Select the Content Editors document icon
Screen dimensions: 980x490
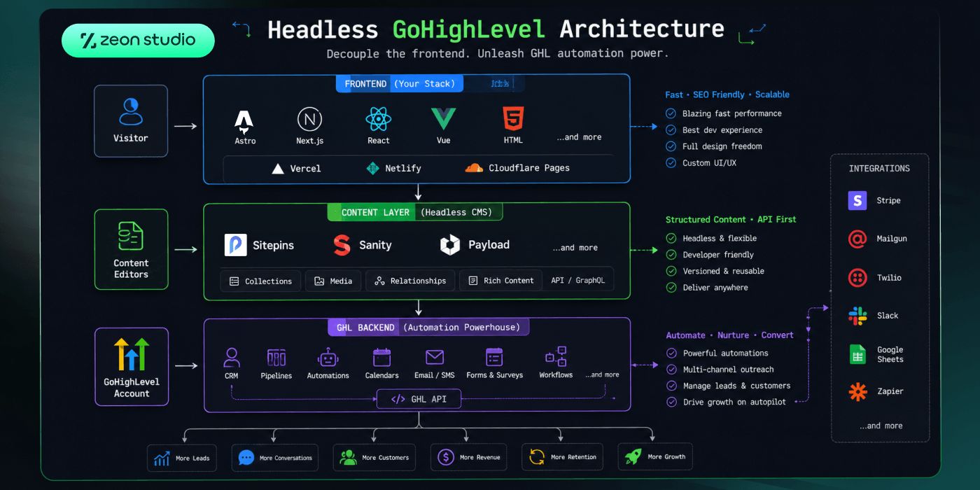(x=131, y=237)
